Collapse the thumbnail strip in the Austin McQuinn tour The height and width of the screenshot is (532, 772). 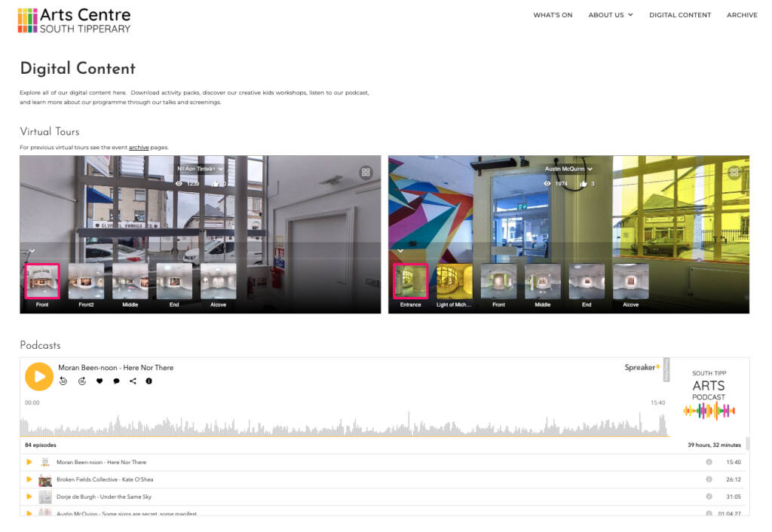(x=401, y=251)
